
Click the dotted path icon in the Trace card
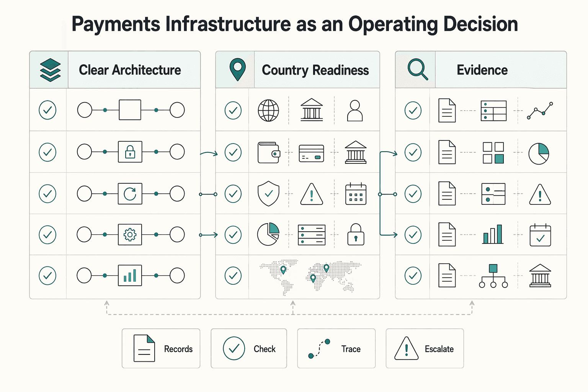point(319,349)
